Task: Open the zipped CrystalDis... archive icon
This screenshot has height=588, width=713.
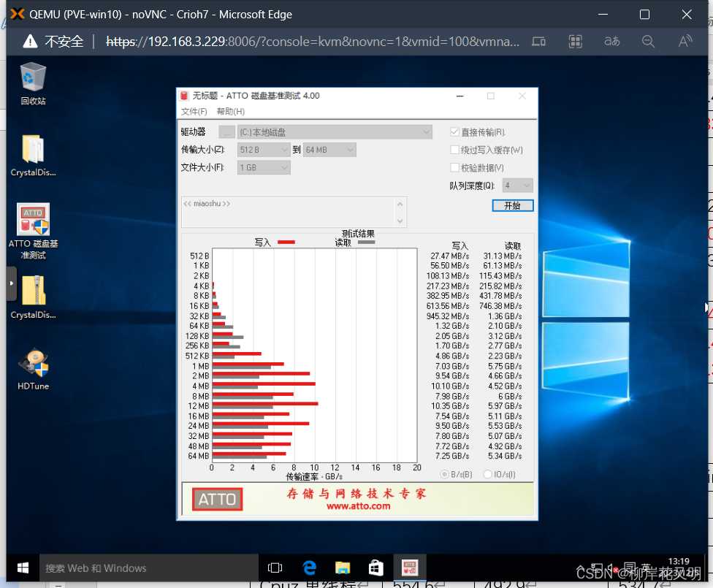Action: 33,297
